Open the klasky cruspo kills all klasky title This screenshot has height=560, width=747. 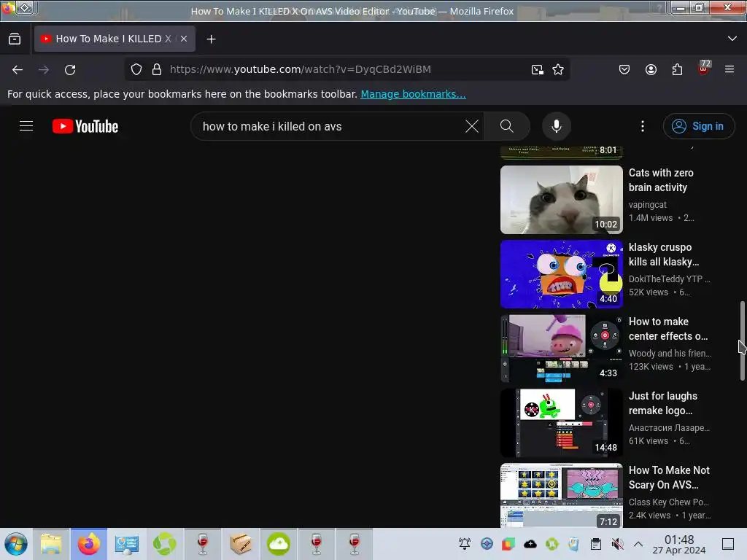pos(664,254)
